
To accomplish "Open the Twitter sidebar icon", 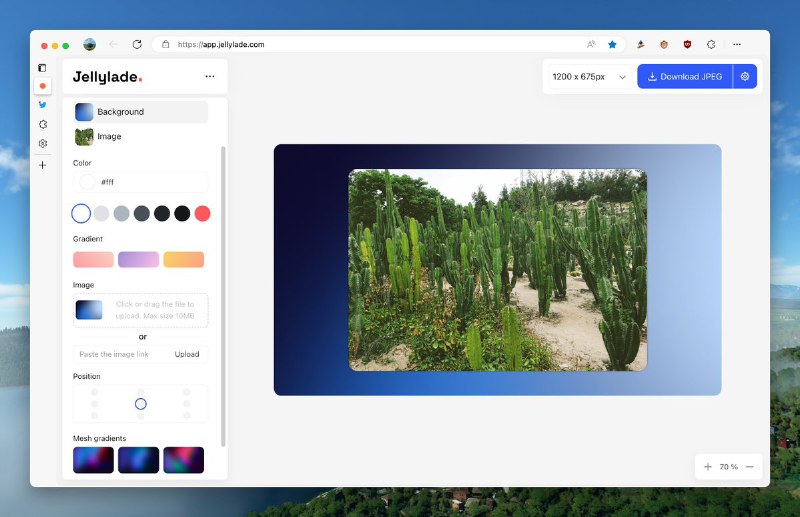I will pyautogui.click(x=42, y=104).
